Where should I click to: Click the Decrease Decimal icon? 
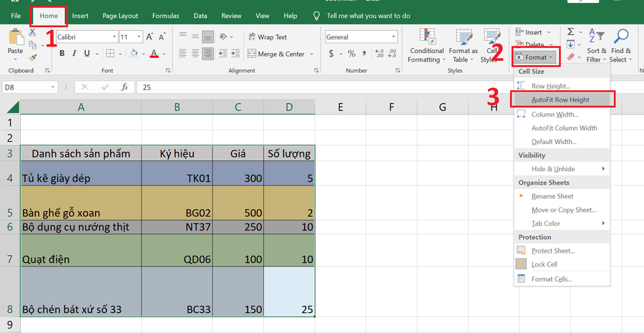click(392, 54)
